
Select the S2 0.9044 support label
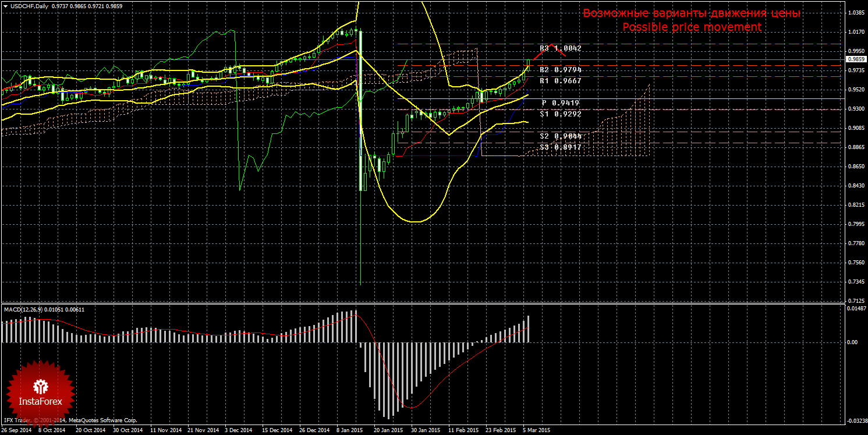pyautogui.click(x=560, y=136)
